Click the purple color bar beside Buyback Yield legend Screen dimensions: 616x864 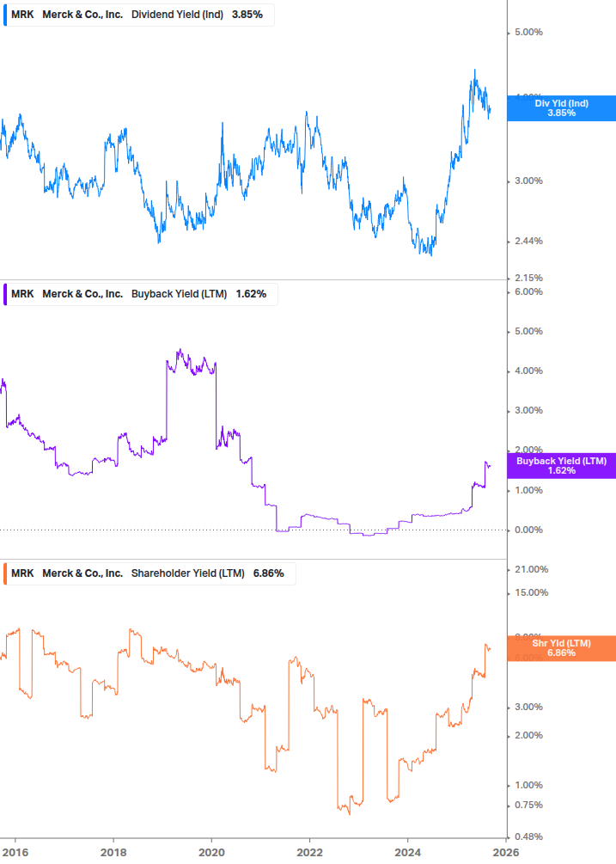pos(5,294)
